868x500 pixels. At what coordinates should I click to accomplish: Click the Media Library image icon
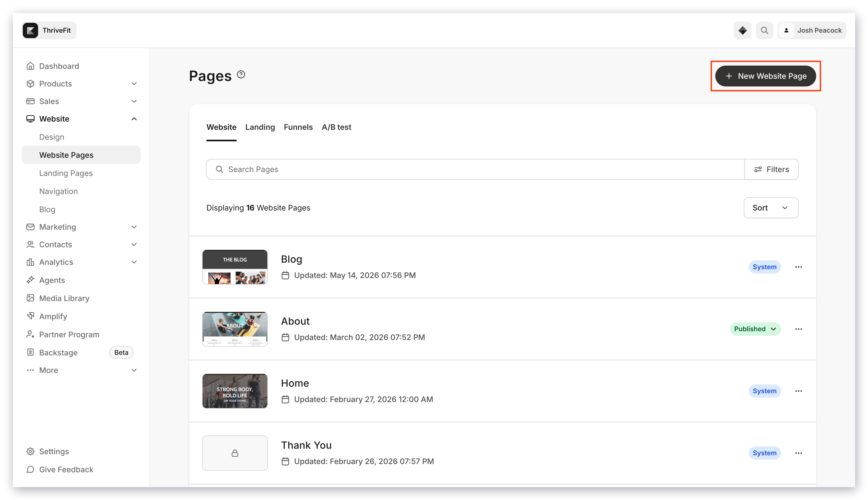30,298
